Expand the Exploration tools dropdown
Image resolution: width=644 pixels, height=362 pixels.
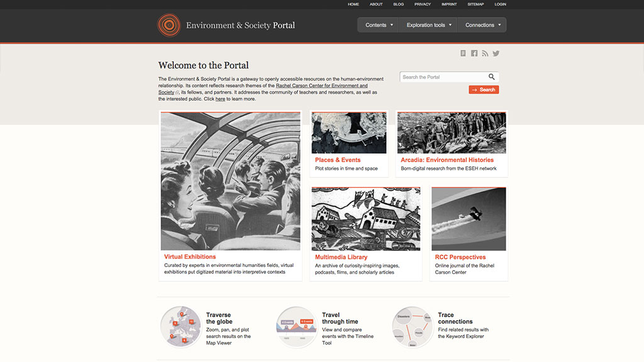click(x=428, y=25)
